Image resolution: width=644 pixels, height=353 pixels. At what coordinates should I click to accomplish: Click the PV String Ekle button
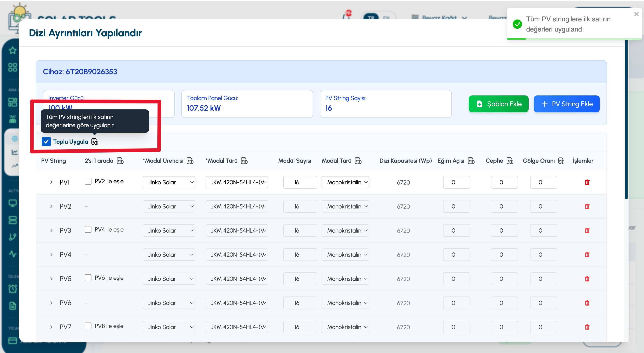coord(567,104)
